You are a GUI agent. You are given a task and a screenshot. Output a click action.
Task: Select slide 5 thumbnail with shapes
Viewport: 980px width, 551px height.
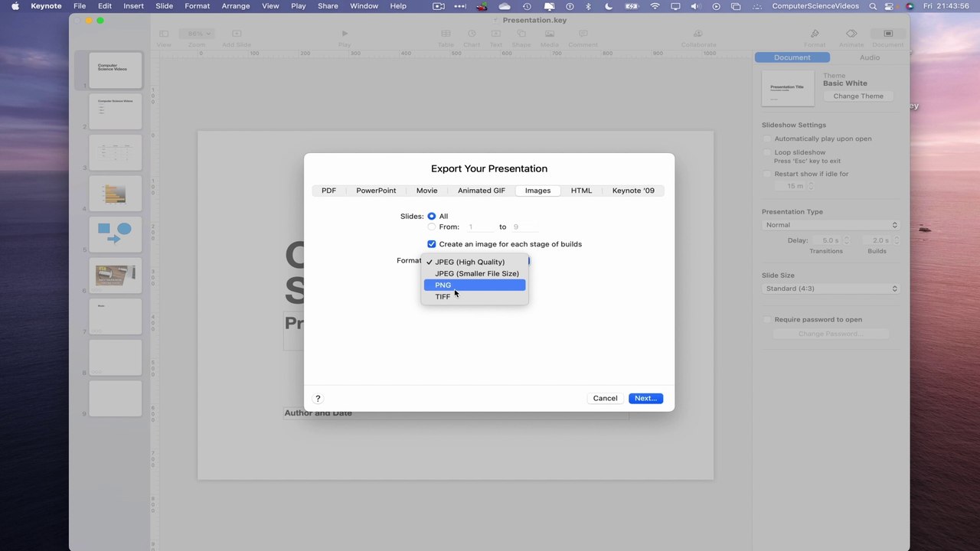tap(116, 235)
